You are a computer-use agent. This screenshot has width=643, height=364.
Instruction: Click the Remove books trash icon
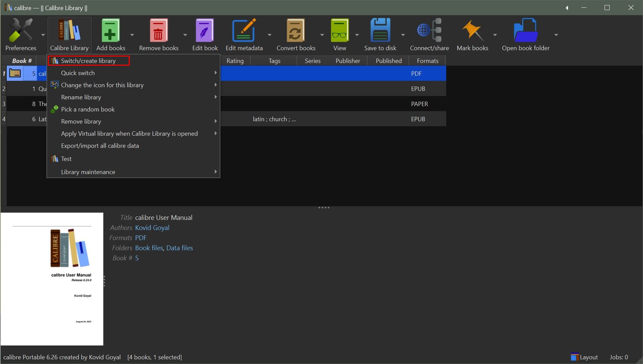click(x=159, y=30)
